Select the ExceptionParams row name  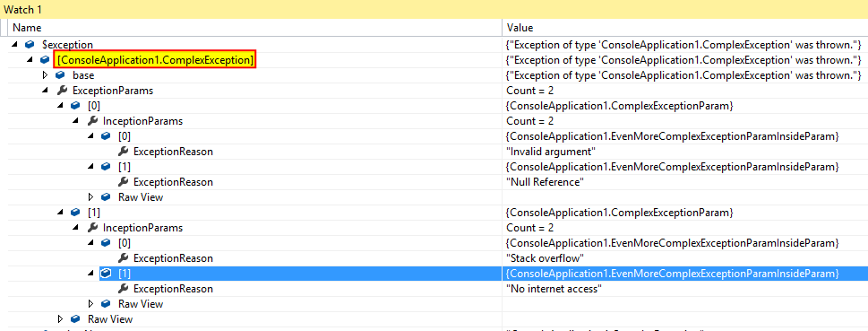113,91
